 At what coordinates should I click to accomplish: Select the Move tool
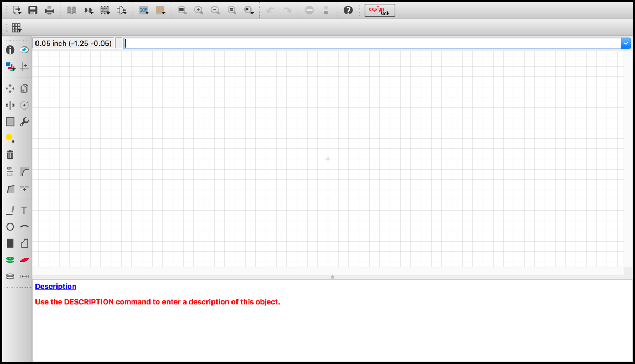(x=10, y=89)
